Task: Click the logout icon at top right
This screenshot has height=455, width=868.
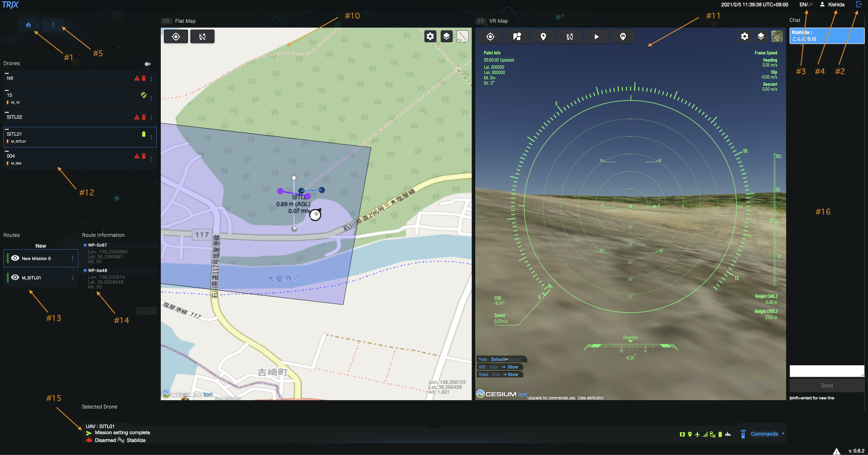Action: (x=859, y=5)
